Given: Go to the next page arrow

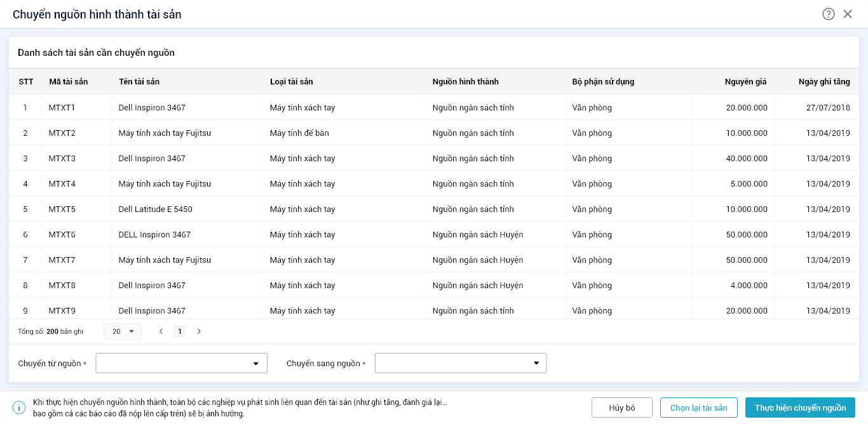Looking at the screenshot, I should point(199,331).
